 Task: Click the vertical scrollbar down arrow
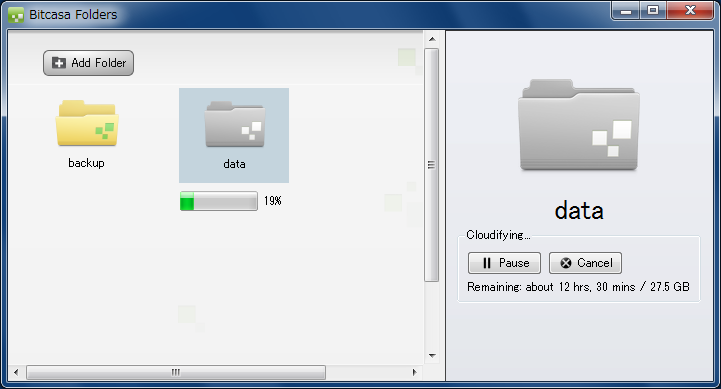(432, 355)
